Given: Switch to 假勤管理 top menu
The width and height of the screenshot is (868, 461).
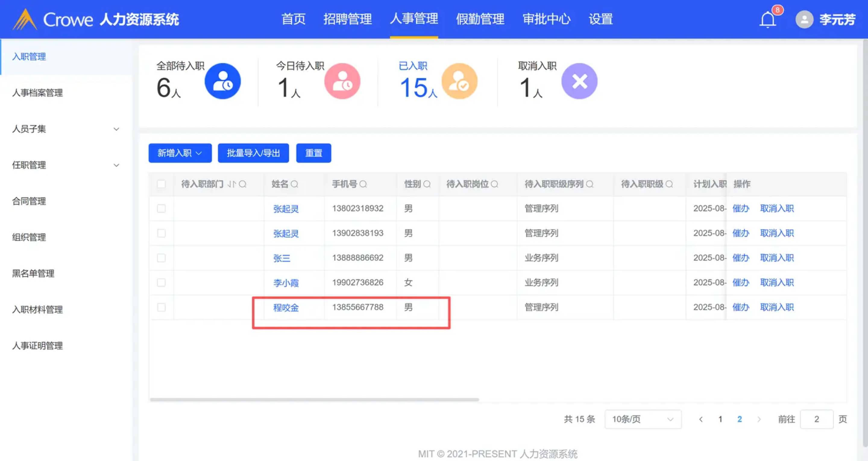Looking at the screenshot, I should click(480, 19).
